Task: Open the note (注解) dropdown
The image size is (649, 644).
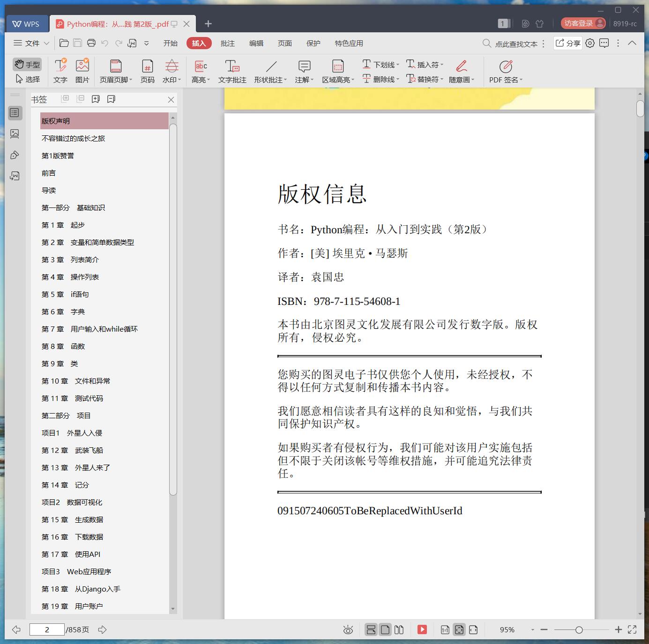Action: click(305, 71)
